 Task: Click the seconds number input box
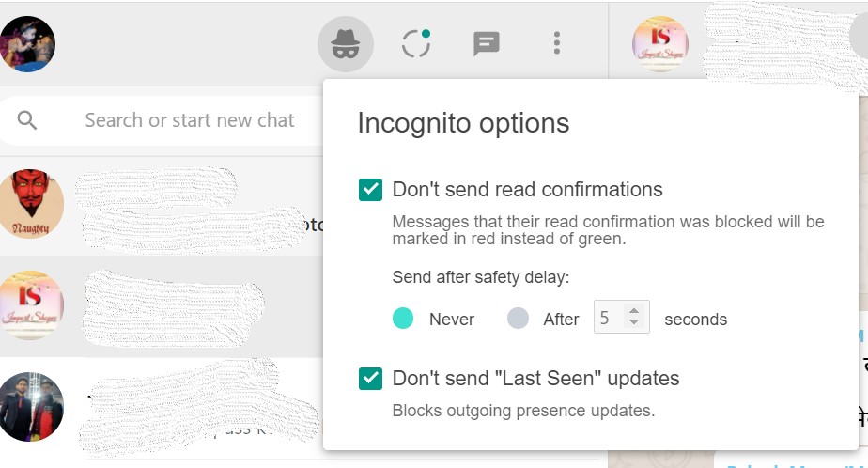click(x=621, y=317)
